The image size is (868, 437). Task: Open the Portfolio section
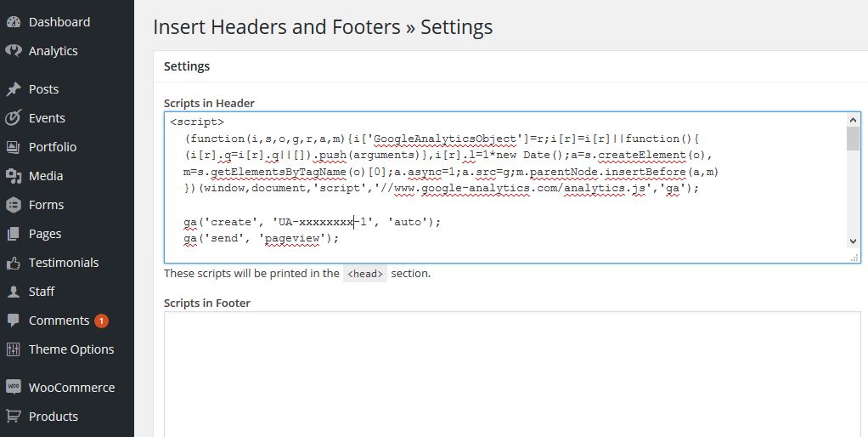point(53,147)
